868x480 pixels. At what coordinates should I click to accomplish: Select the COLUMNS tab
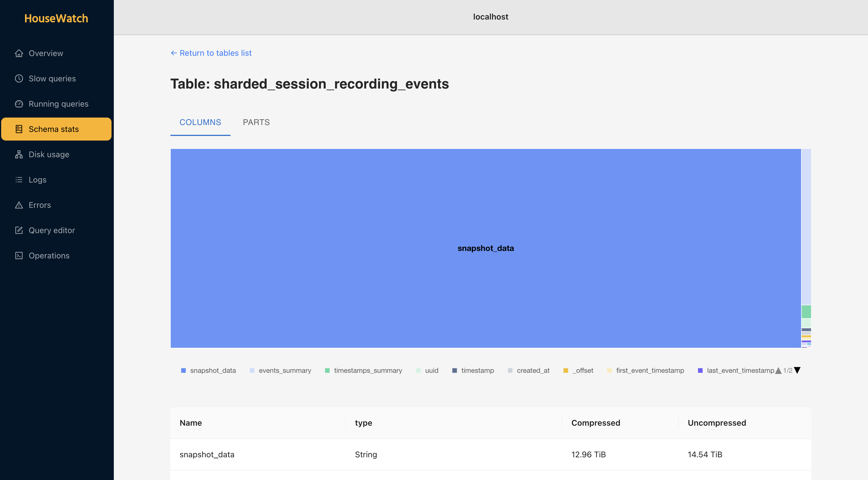pos(200,122)
